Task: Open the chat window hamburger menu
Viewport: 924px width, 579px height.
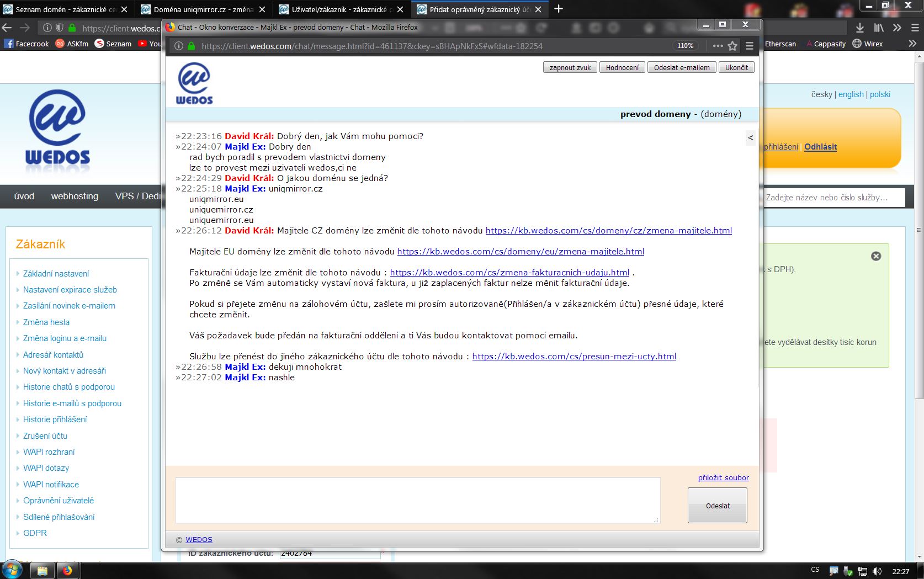Action: click(x=750, y=46)
